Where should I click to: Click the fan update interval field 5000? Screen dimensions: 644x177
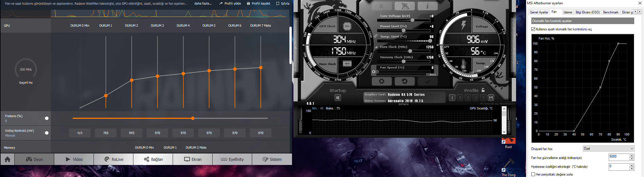tap(619, 157)
